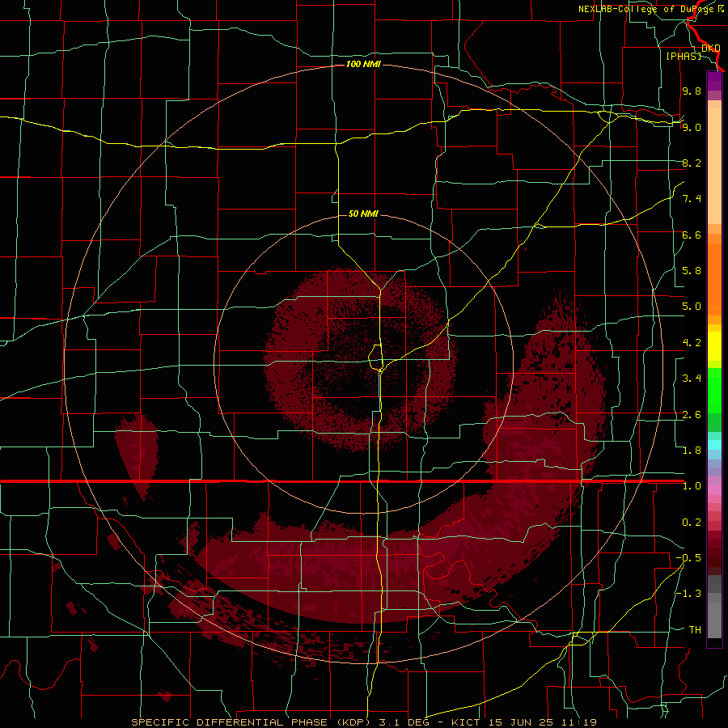Click the 4.2 legend value
Viewport: 728px width, 728px height.
pyautogui.click(x=692, y=343)
